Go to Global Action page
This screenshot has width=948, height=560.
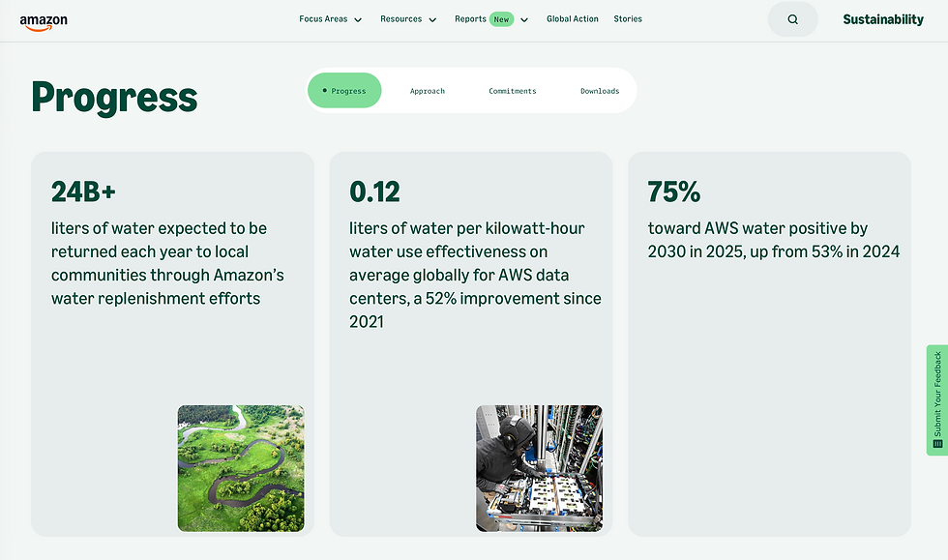[573, 19]
